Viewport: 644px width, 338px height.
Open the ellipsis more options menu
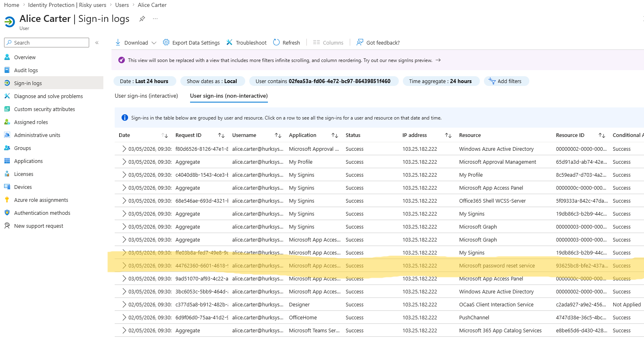[x=155, y=19]
